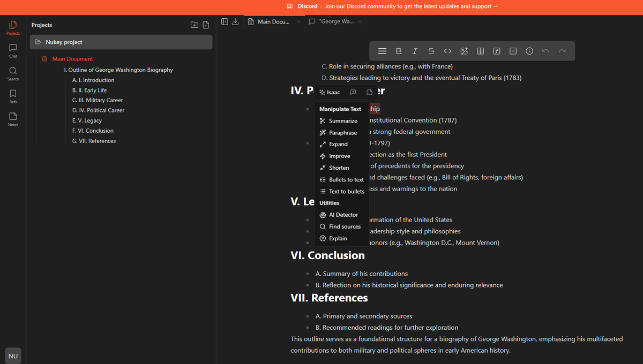Collapse the sidebar panel with the toggle icon

225,21
